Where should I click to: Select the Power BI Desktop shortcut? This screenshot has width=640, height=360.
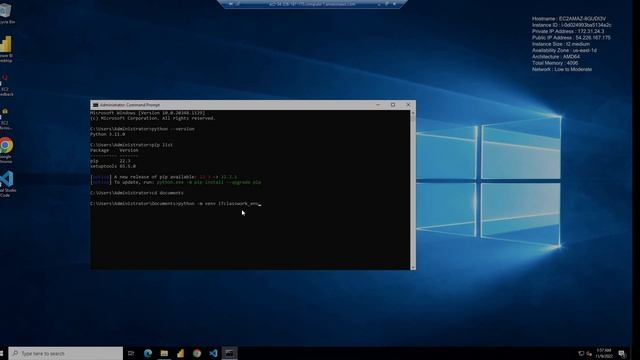6,49
